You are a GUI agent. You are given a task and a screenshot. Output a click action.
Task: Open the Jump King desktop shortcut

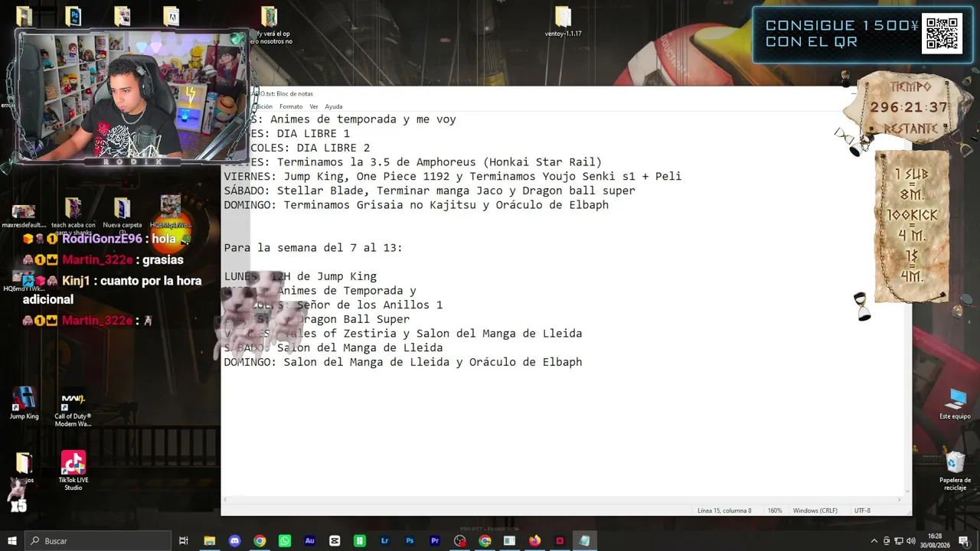pos(24,403)
